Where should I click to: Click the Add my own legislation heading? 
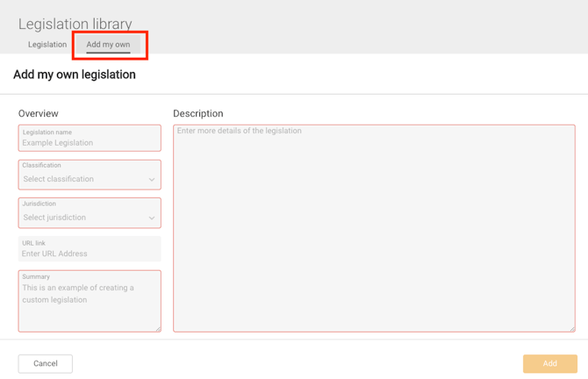[x=75, y=75]
